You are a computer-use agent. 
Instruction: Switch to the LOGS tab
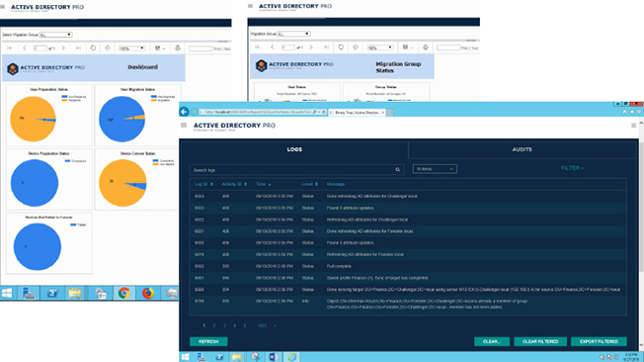[294, 149]
